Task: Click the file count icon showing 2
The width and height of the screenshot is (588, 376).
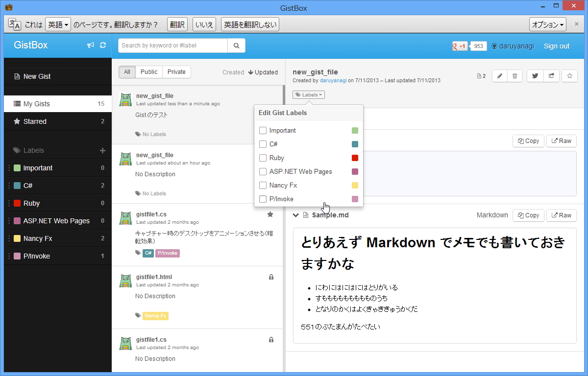Action: tap(481, 76)
